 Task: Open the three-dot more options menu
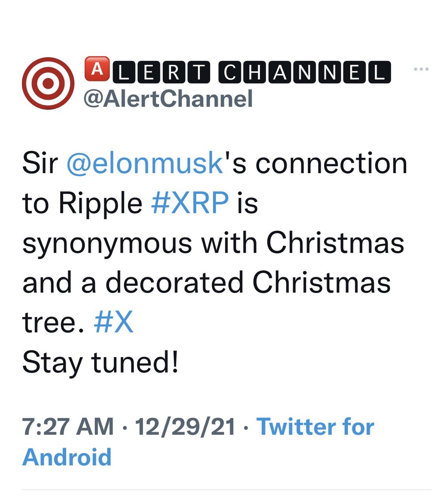pos(421,70)
